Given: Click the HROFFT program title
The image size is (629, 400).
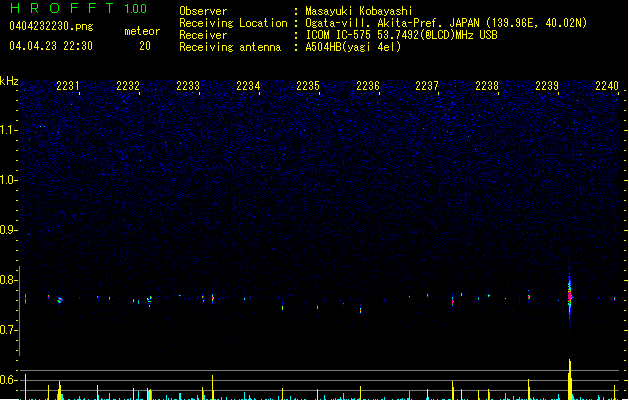Looking at the screenshot, I should pyautogui.click(x=62, y=8).
